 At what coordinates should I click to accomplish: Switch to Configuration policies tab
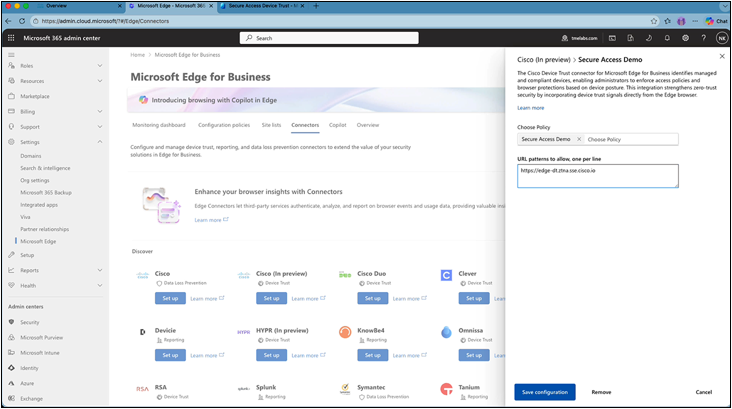[224, 125]
